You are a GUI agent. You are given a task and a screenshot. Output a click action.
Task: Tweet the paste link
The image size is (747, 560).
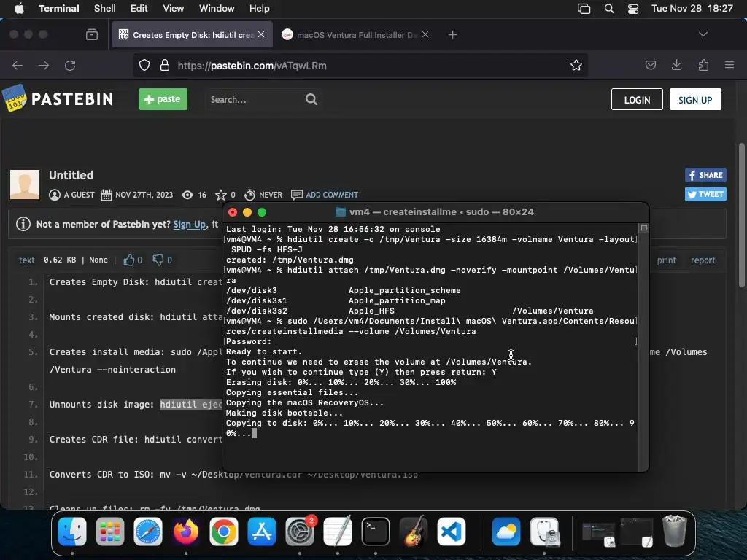point(705,194)
